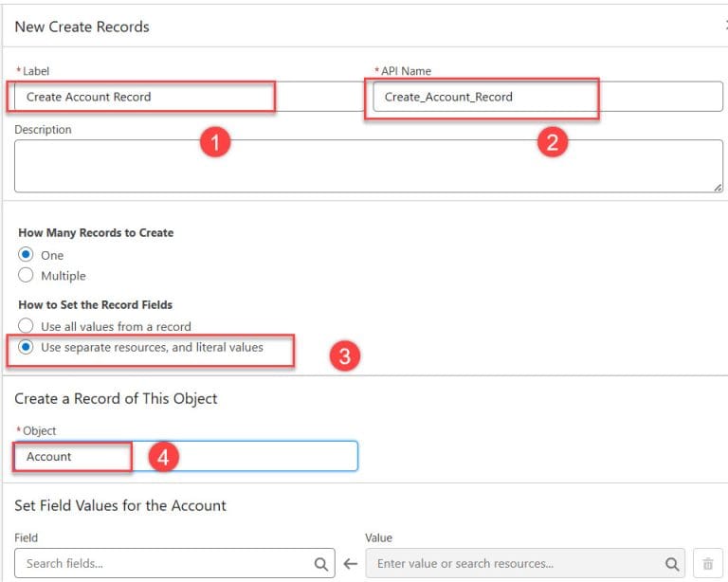The width and height of the screenshot is (728, 582).
Task: Click the Search fields input box
Action: pyautogui.click(x=174, y=563)
